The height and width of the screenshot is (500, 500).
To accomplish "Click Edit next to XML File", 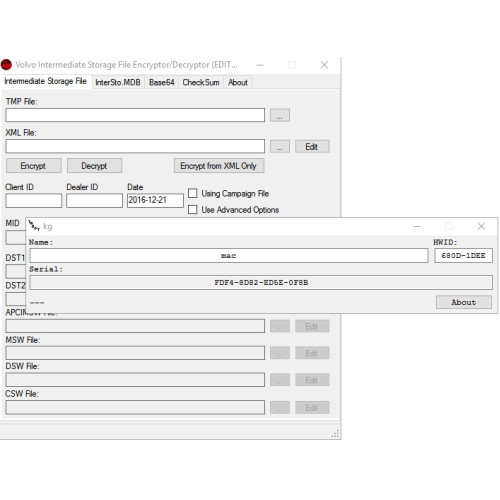I will (x=312, y=146).
